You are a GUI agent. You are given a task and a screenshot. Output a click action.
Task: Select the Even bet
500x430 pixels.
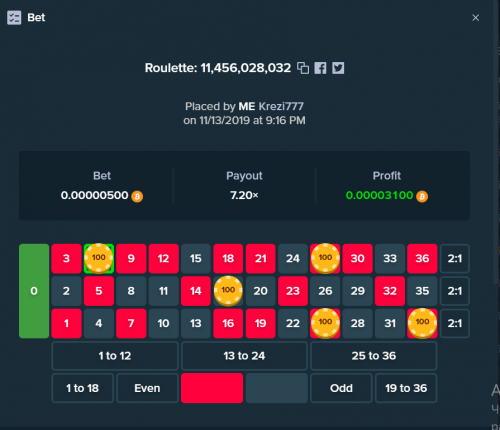point(147,388)
